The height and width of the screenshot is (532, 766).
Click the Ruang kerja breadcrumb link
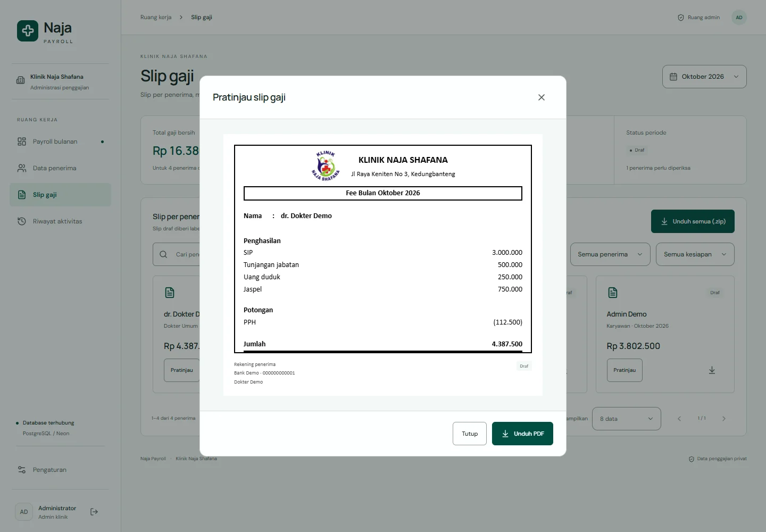point(156,18)
